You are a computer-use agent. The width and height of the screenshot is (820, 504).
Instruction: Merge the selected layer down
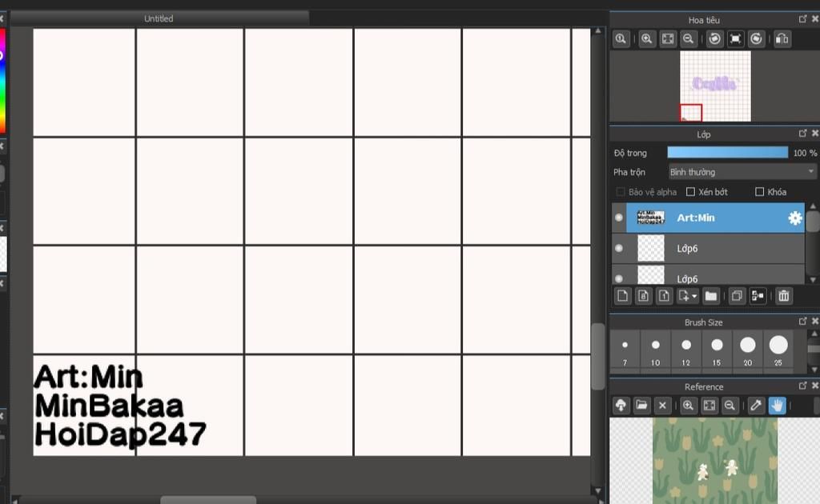[x=758, y=296]
